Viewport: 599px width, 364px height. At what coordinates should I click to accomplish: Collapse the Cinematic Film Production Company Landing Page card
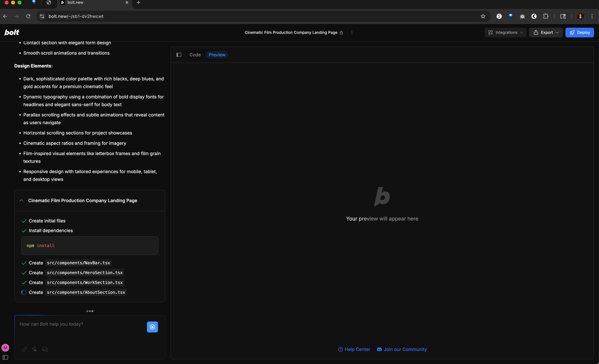(x=21, y=201)
